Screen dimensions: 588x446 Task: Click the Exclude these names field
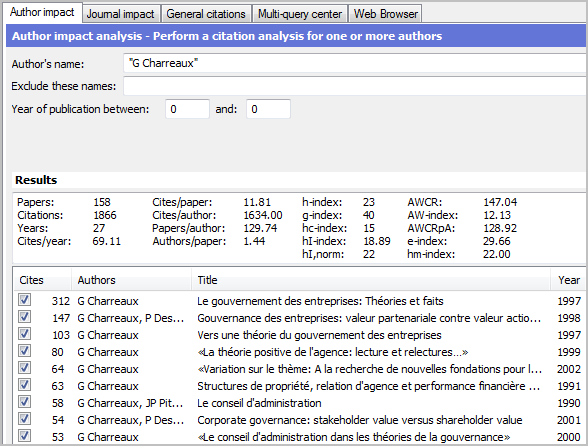[x=355, y=86]
